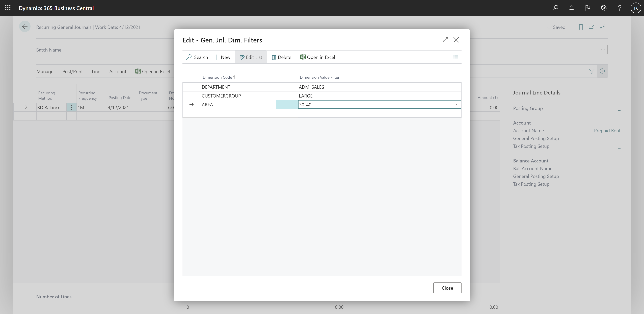644x314 pixels.
Task: Click the Edit List icon to toggle editing
Action: tap(251, 57)
